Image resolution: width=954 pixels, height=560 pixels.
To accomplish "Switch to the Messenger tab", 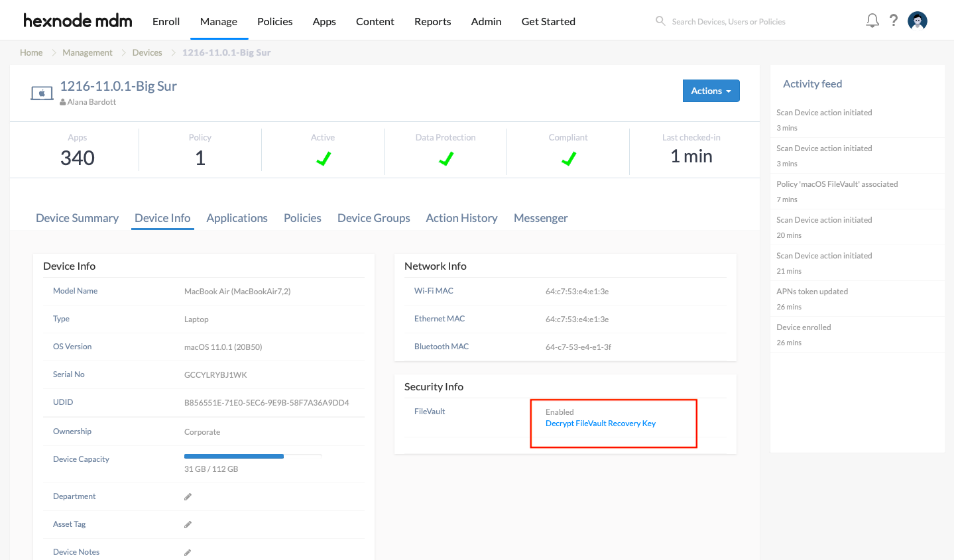I will [541, 218].
